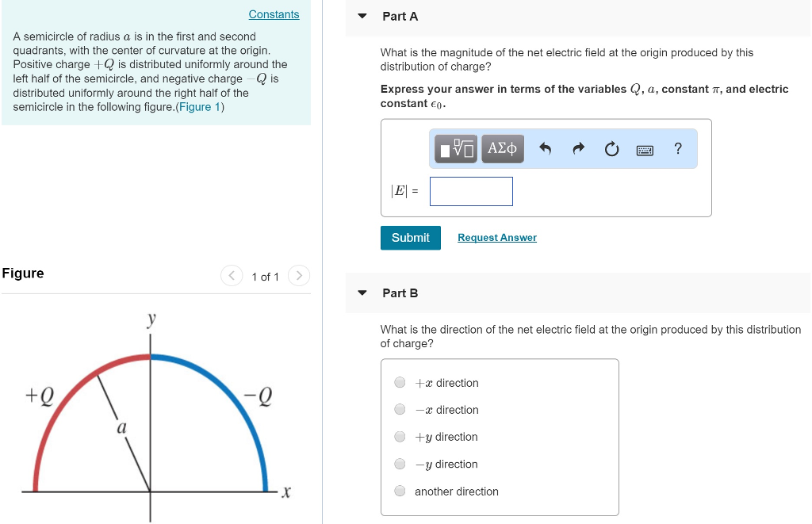The image size is (812, 524).
Task: Click the next figure arrow
Action: click(299, 276)
